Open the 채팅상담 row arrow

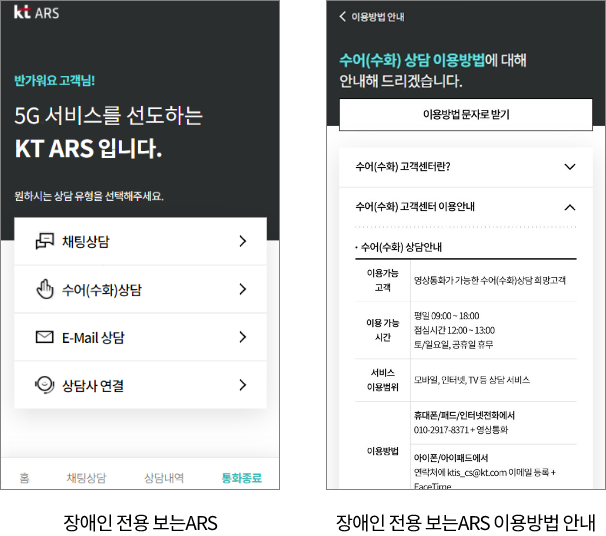242,241
